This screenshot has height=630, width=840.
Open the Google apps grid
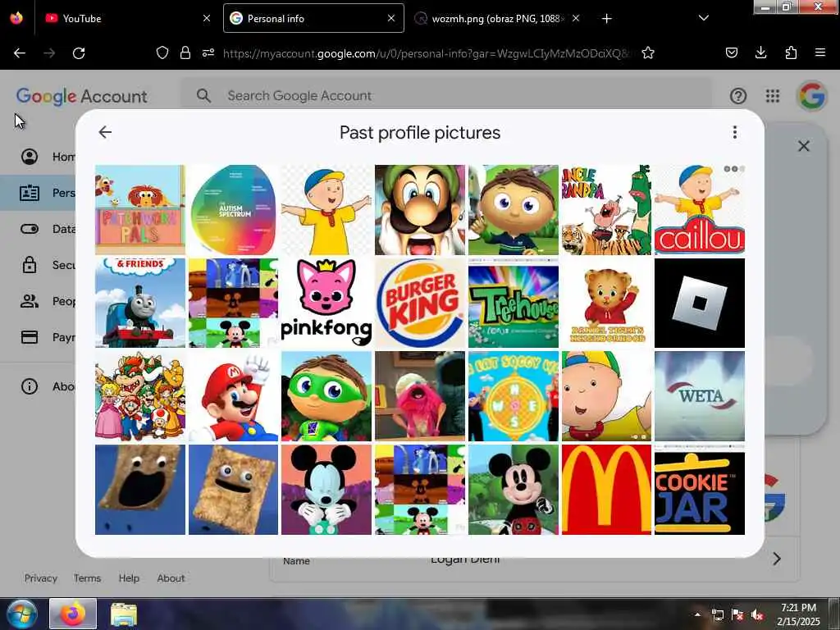(772, 96)
